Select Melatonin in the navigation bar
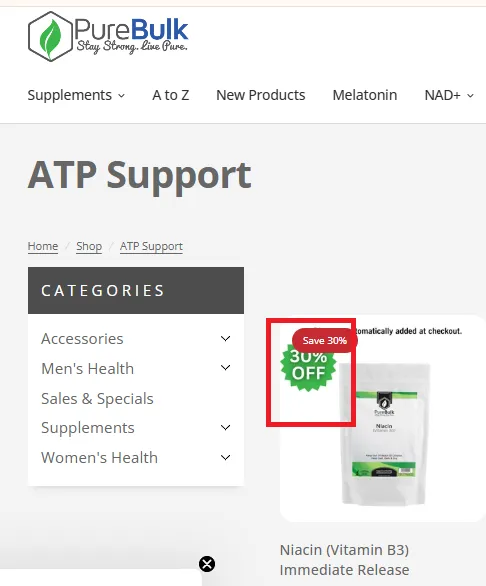 pyautogui.click(x=365, y=95)
